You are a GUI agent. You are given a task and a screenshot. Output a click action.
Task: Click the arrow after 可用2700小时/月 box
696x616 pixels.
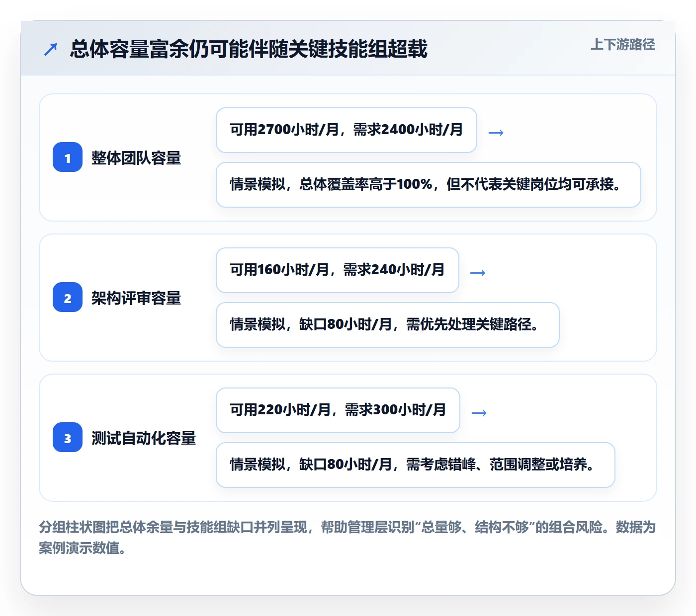click(496, 133)
